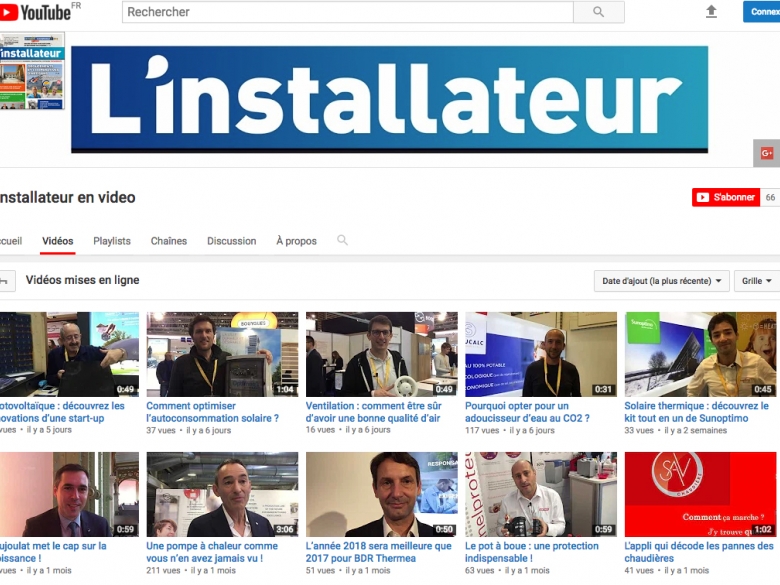Click the Vidéos mises en ligne heading
Viewport: 780px width, 585px height.
(83, 280)
